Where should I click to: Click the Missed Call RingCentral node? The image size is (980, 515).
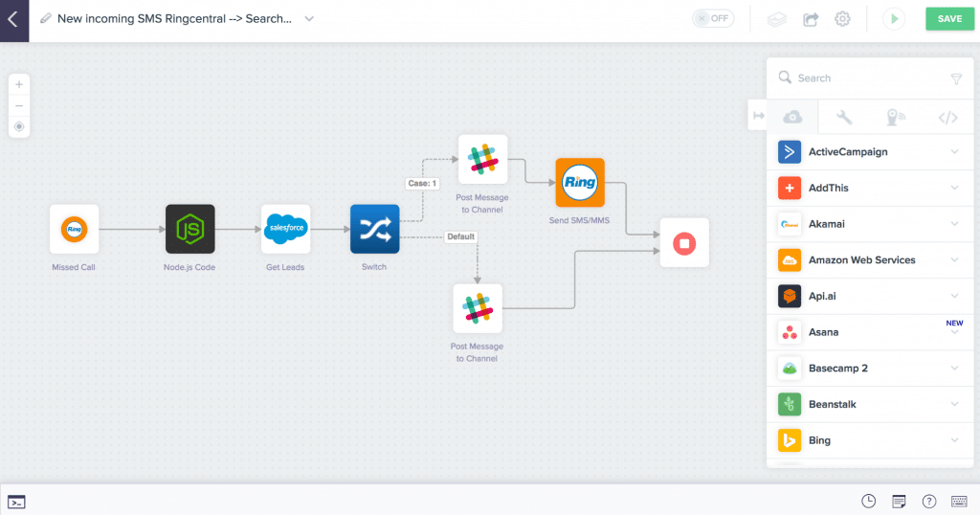point(75,229)
